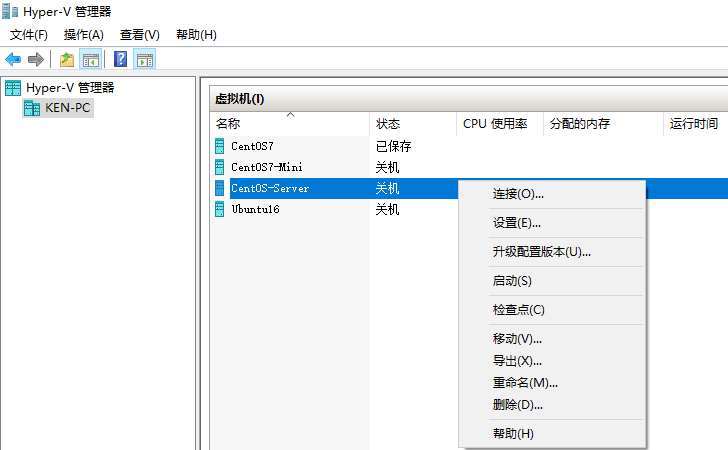The height and width of the screenshot is (450, 728).
Task: Click the CentOS-Server virtual machine icon
Action: coord(220,188)
